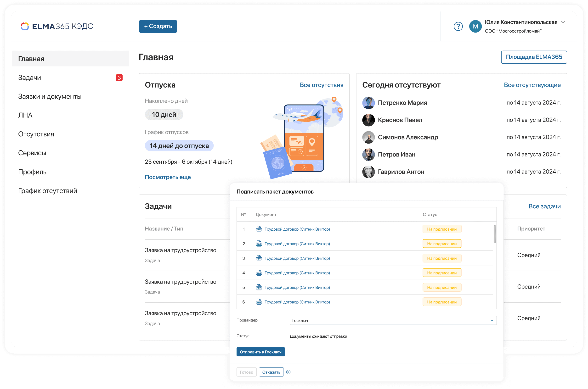This screenshot has width=588, height=389.
Task: Expand the user profile chevron menu
Action: [563, 22]
